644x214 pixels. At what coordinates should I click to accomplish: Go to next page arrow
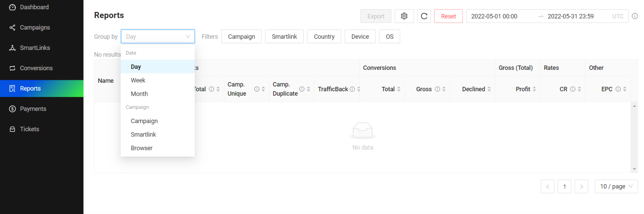click(x=582, y=187)
